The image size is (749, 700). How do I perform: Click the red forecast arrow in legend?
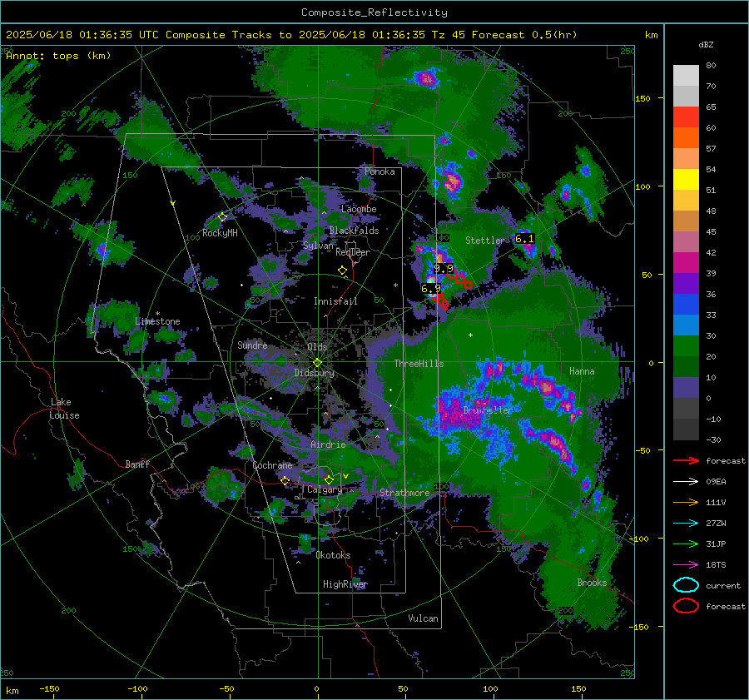click(x=686, y=460)
